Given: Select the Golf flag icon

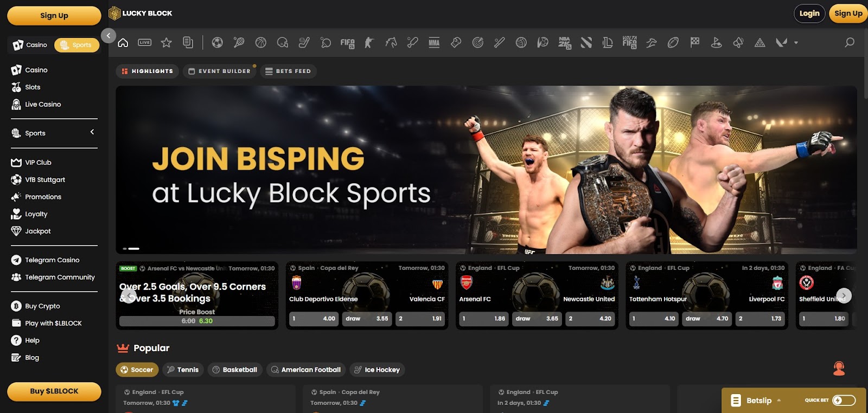Looking at the screenshot, I should coord(716,42).
